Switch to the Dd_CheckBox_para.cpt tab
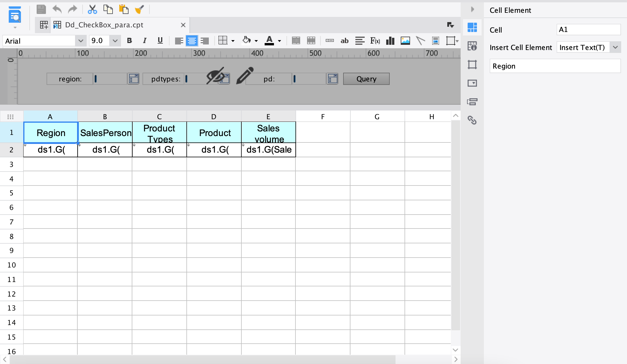Image resolution: width=627 pixels, height=364 pixels. [x=104, y=25]
